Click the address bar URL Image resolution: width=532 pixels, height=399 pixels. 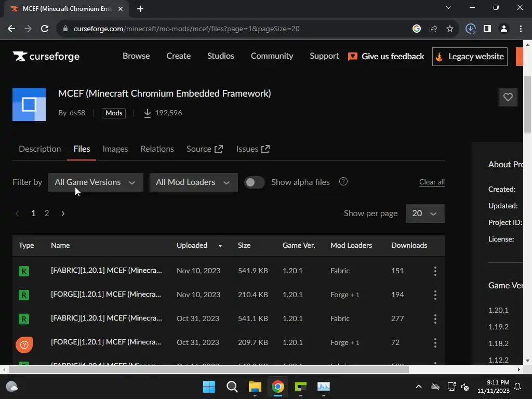(x=187, y=29)
